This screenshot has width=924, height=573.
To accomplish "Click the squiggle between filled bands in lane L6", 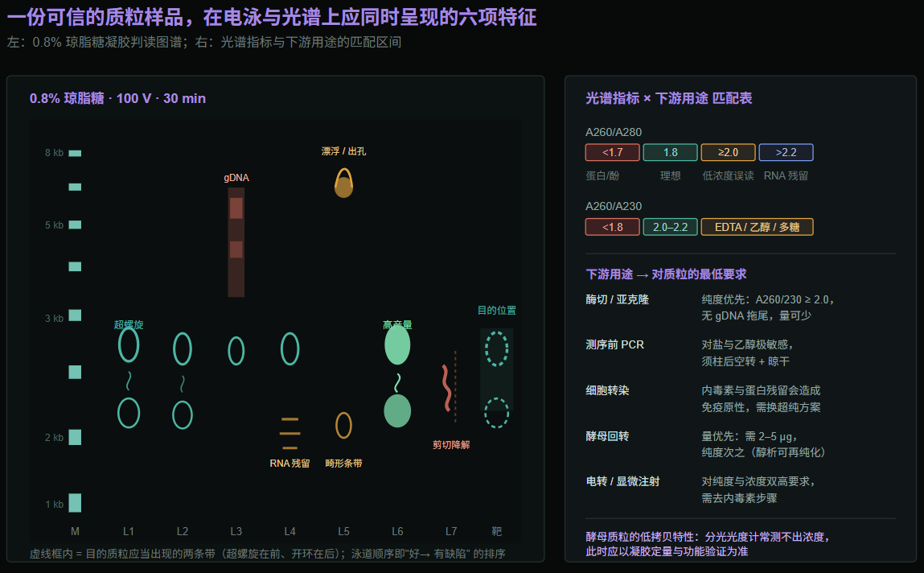I will click(x=398, y=383).
